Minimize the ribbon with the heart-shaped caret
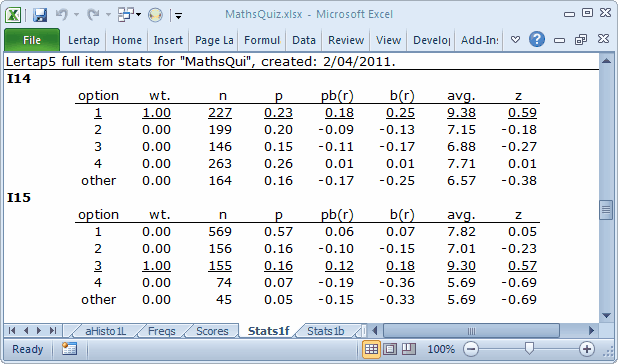Image resolution: width=618 pixels, height=364 pixels. tap(515, 39)
